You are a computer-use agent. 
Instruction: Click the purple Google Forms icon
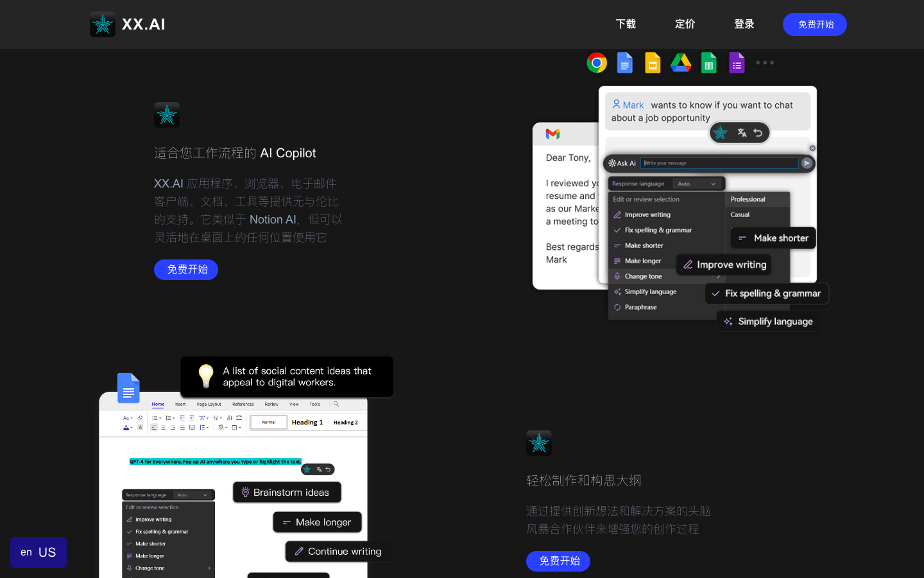737,63
